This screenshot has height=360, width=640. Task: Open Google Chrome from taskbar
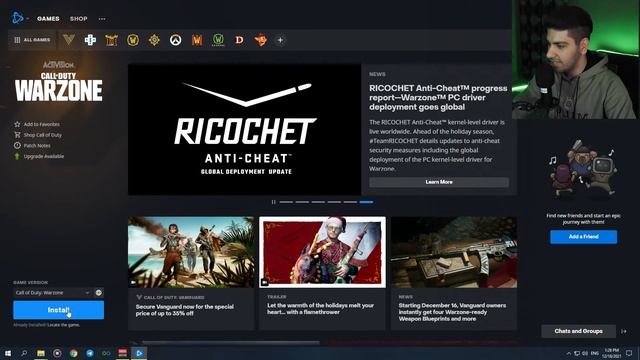(x=73, y=353)
